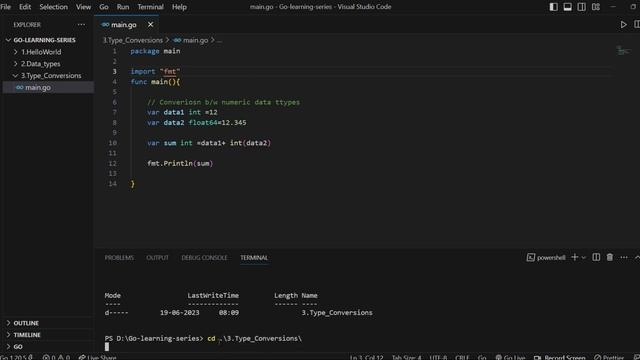The width and height of the screenshot is (640, 360).
Task: Open the Help menu
Action: click(179, 7)
